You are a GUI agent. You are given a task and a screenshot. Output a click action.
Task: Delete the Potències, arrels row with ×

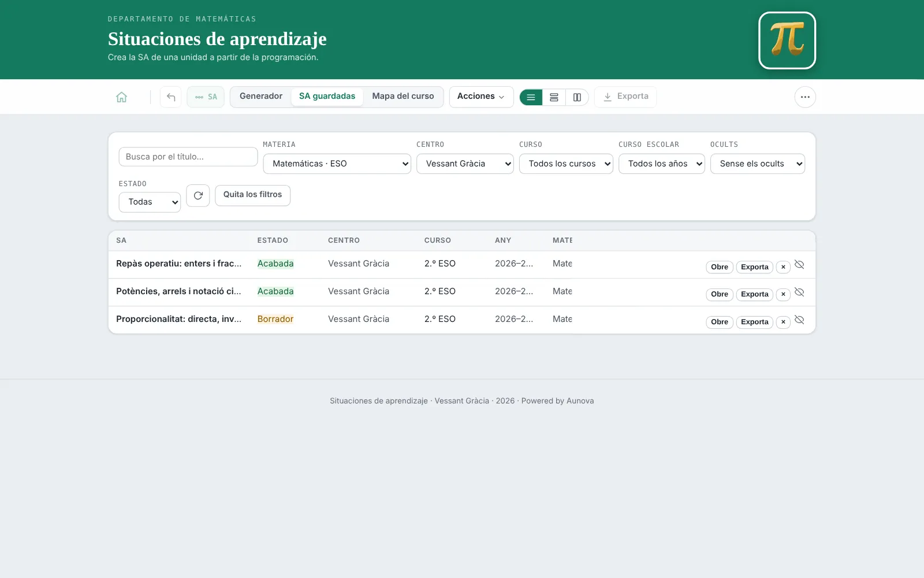(x=783, y=294)
